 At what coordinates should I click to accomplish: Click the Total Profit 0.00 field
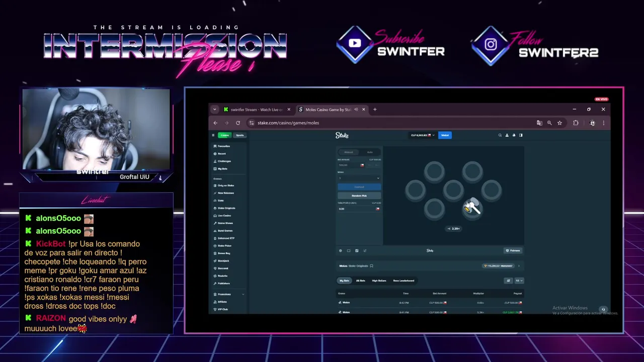359,209
